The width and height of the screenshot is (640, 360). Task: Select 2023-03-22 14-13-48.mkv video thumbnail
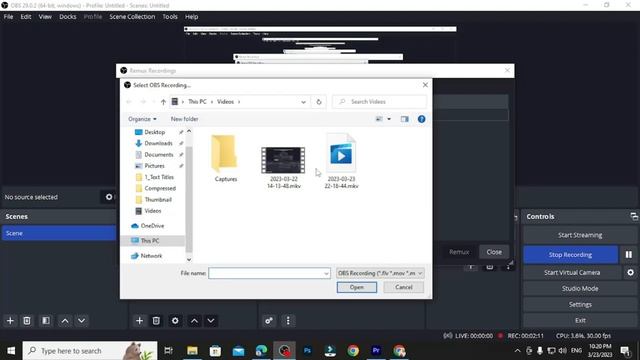[283, 160]
